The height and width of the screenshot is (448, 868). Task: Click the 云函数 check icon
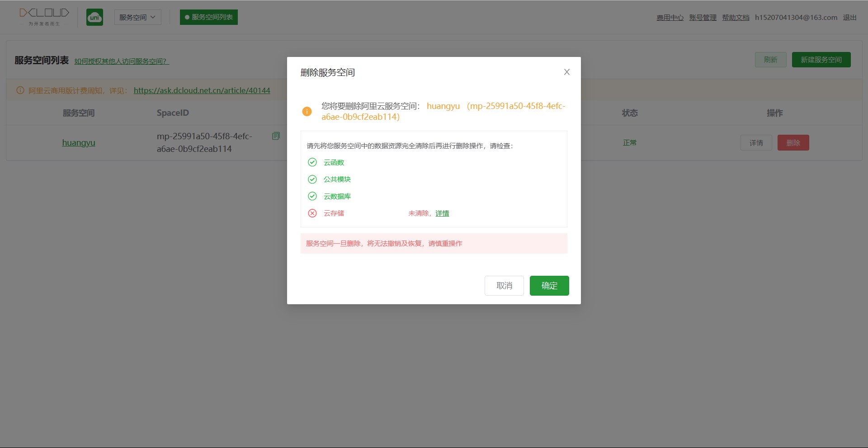[x=312, y=162]
